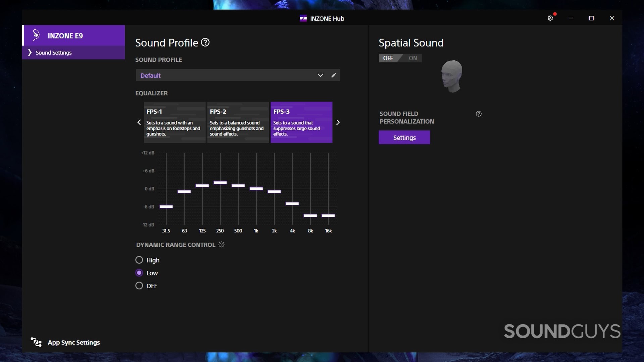Click the Sound Profile help icon
644x362 pixels.
(205, 43)
